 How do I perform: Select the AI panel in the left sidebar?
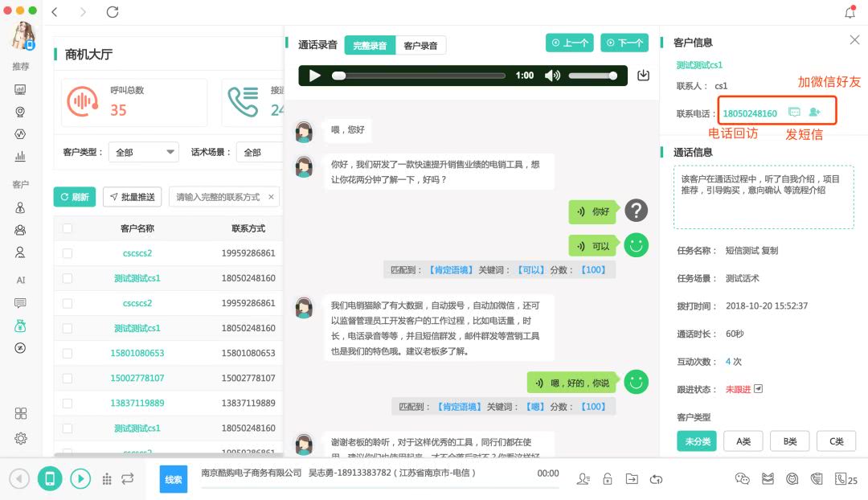pyautogui.click(x=20, y=281)
